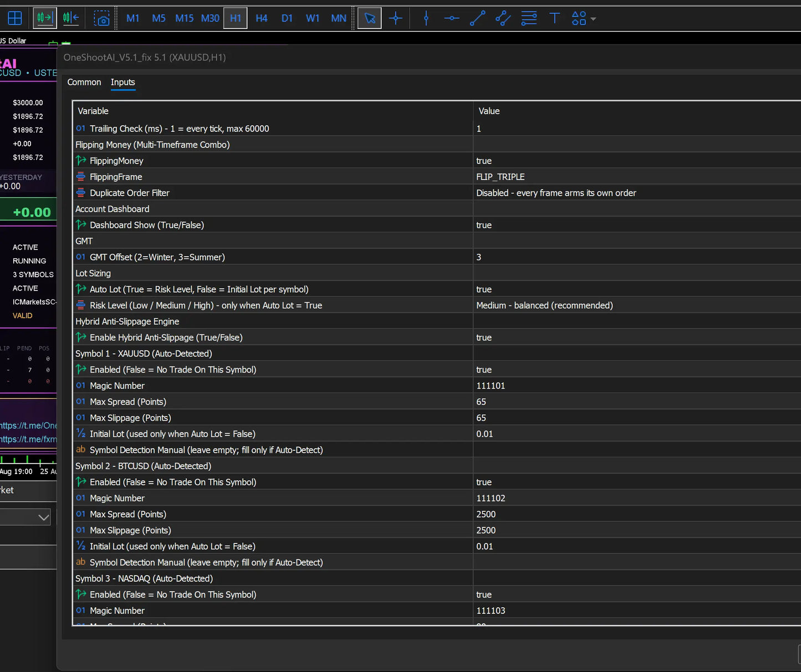Viewport: 801px width, 672px height.
Task: Select the text label tool
Action: [x=554, y=18]
